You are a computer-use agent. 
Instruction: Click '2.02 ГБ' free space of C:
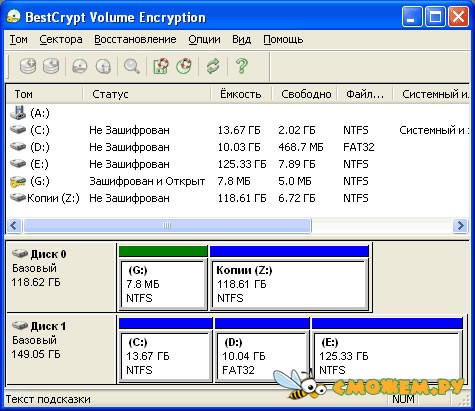point(297,130)
